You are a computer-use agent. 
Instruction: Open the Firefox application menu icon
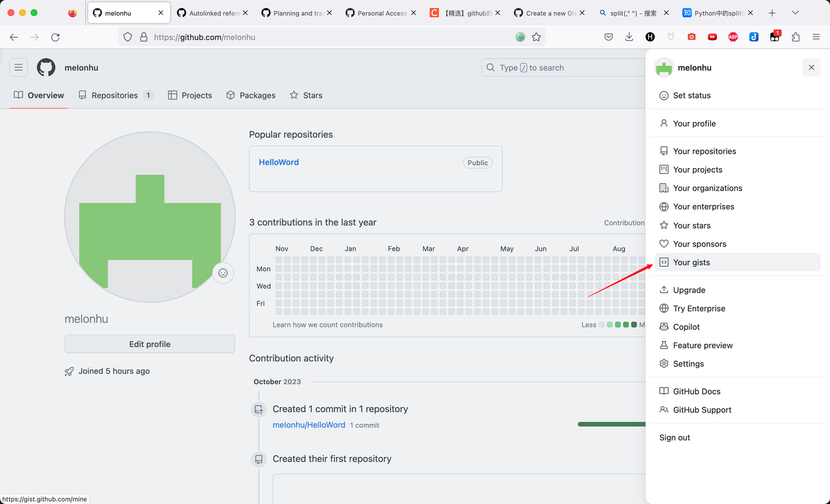pyautogui.click(x=816, y=37)
